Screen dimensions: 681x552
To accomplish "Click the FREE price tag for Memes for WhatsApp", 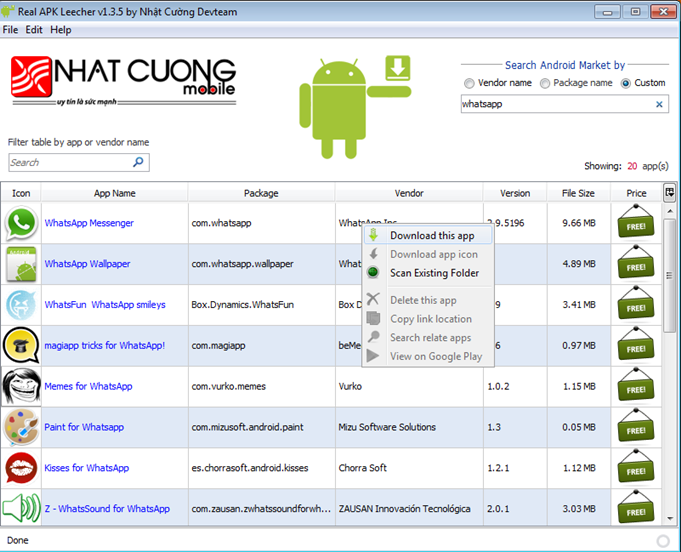I will (x=636, y=385).
